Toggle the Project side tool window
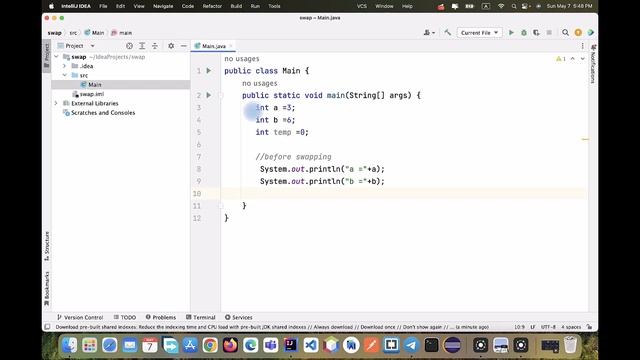Viewport: 640px width, 360px height. (x=47, y=56)
